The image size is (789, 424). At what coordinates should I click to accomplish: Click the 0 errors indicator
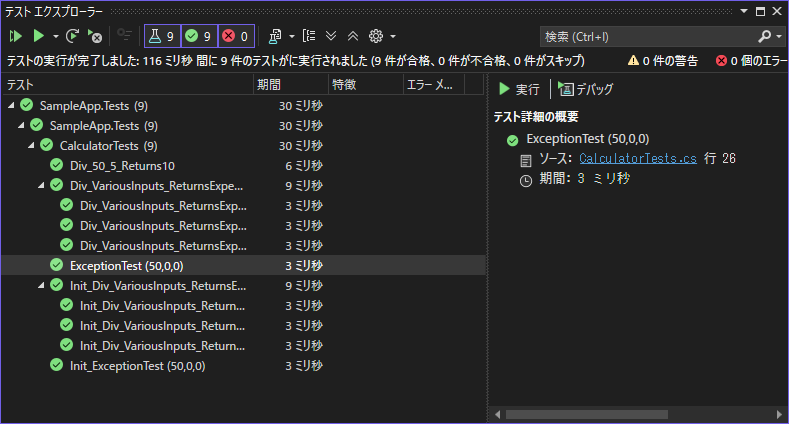click(x=751, y=61)
